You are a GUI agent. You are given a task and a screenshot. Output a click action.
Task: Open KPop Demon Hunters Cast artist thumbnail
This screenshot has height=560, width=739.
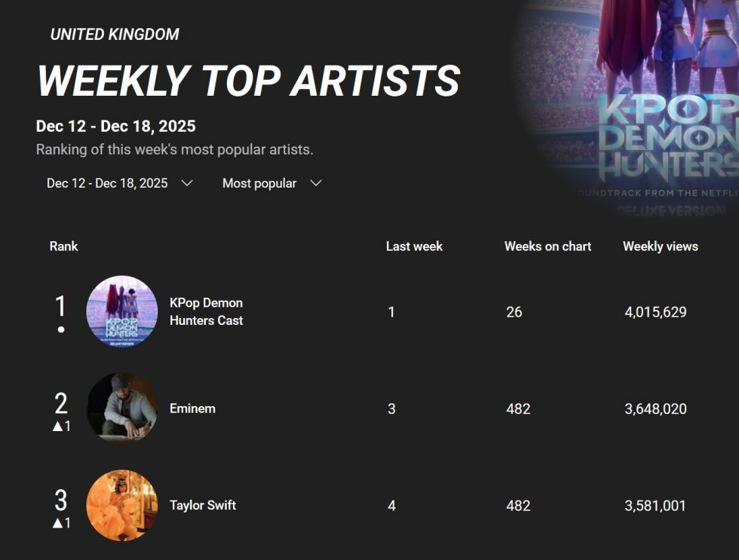click(122, 311)
